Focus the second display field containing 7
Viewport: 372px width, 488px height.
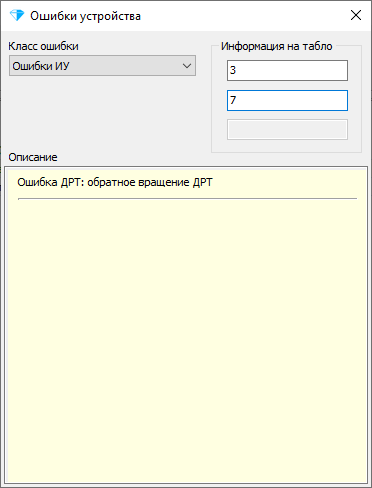[x=287, y=100]
